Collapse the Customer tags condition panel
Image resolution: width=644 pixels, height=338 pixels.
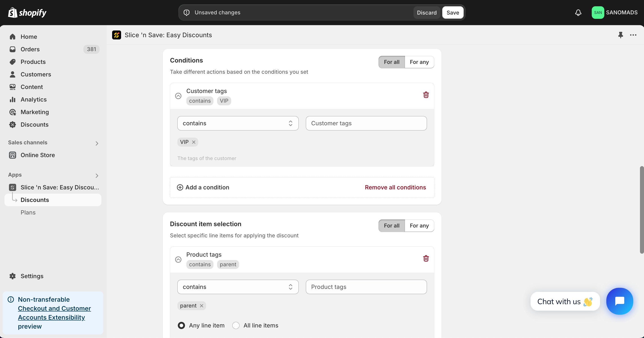[x=178, y=96]
